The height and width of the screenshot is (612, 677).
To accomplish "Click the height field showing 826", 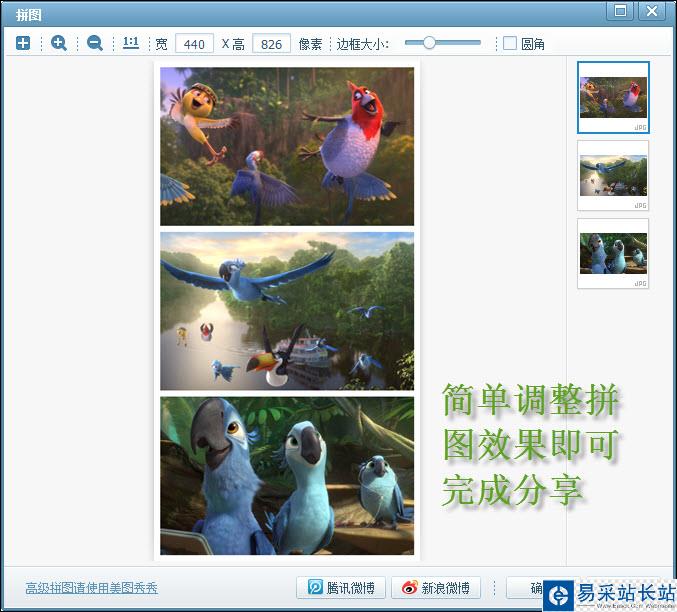I will click(x=271, y=44).
